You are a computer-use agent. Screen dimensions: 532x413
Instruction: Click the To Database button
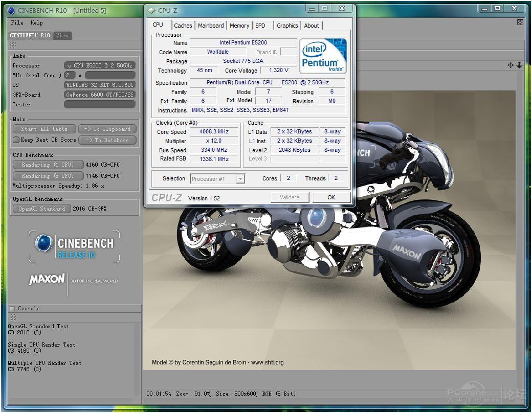coord(107,140)
